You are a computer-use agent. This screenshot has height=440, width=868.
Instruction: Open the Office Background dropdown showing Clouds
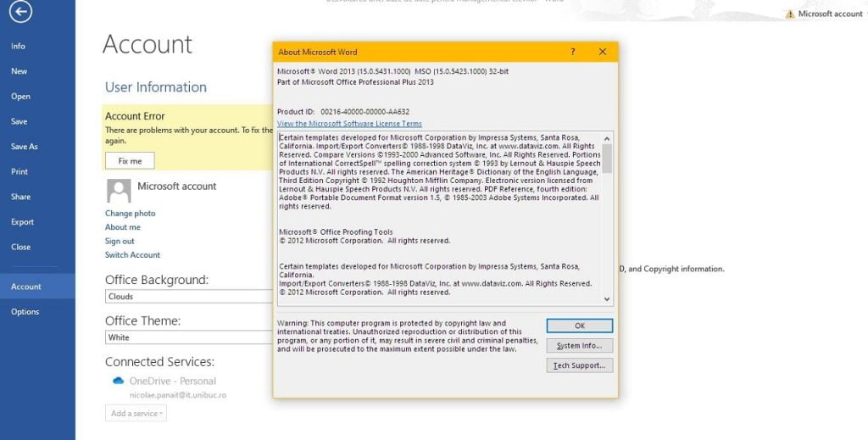click(x=188, y=297)
